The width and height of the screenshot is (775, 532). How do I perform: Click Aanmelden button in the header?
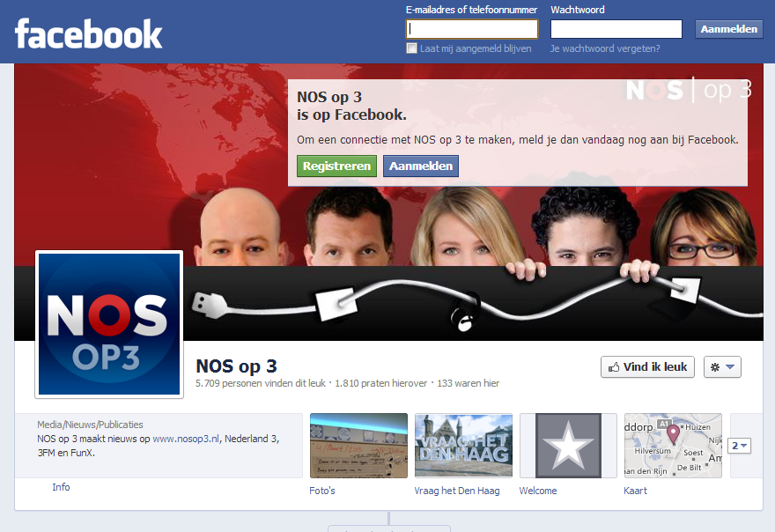729,29
